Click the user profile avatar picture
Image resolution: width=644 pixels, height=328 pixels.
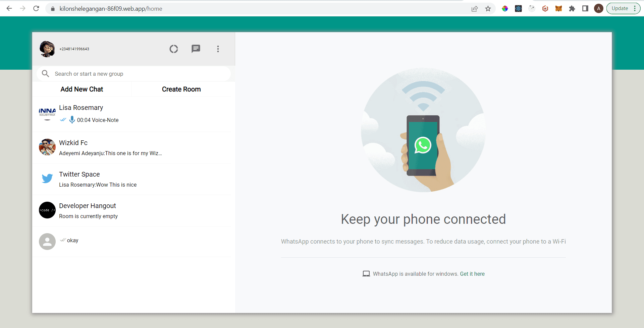pos(47,49)
